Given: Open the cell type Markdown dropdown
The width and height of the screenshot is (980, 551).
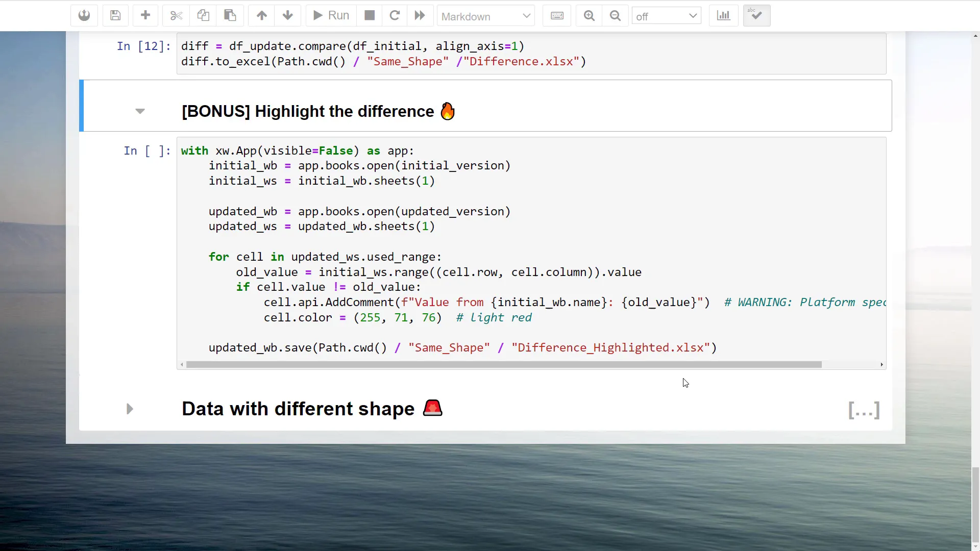Looking at the screenshot, I should (x=485, y=16).
